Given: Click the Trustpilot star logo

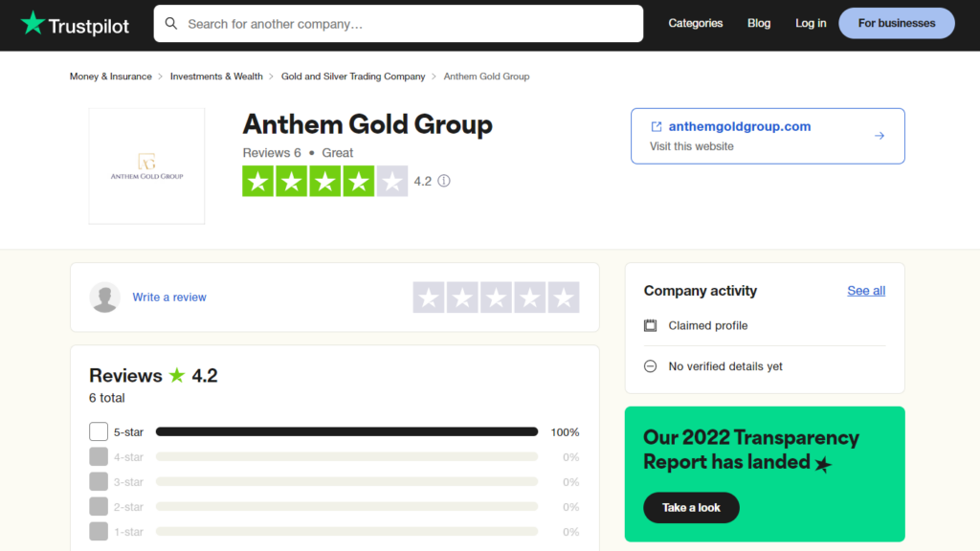Looking at the screenshot, I should (33, 23).
